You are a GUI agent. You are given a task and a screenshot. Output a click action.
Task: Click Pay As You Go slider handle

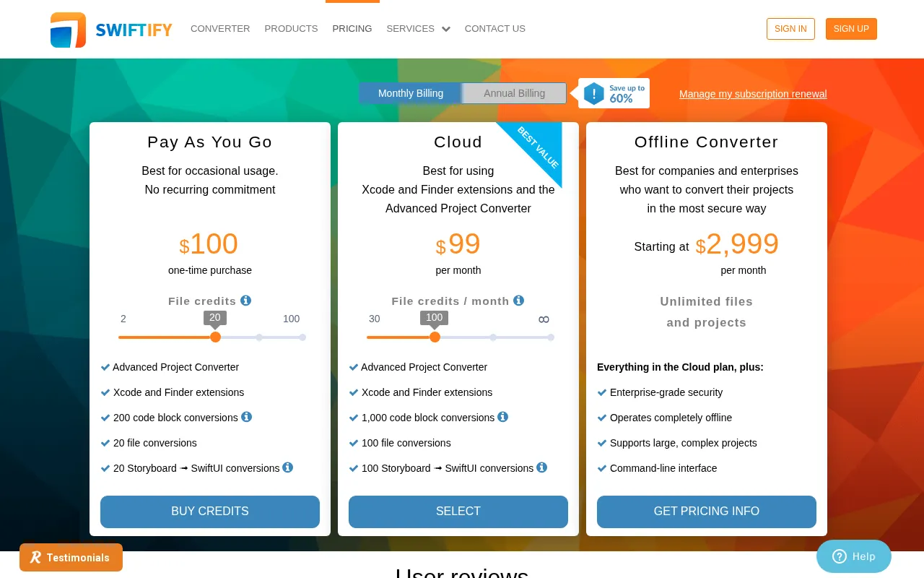215,337
